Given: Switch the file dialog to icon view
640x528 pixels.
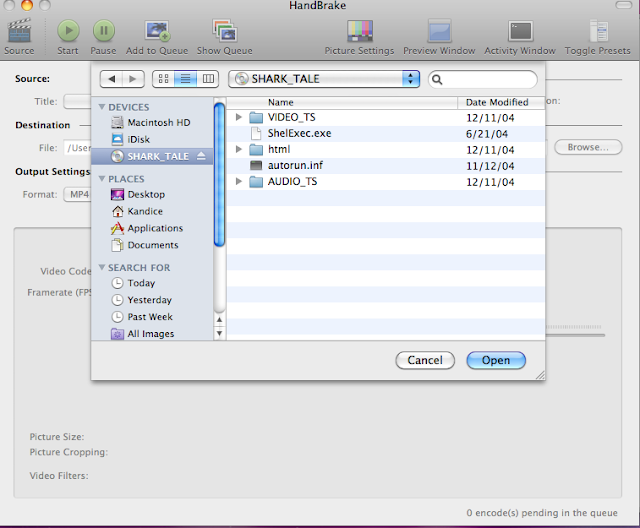Looking at the screenshot, I should [163, 79].
